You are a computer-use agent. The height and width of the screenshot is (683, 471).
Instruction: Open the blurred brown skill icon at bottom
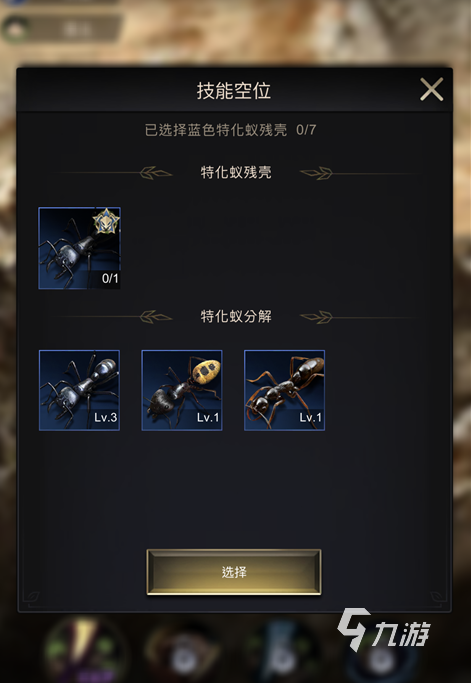click(x=183, y=653)
